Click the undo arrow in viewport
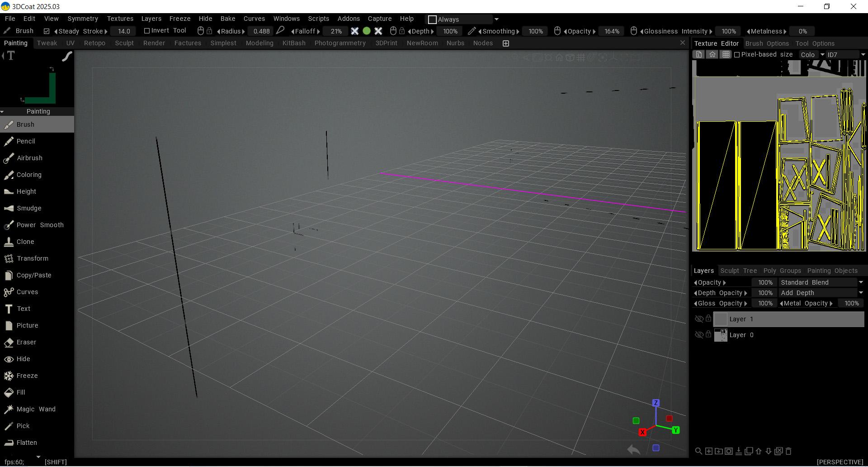Screen dimensions: 868x467 634,449
